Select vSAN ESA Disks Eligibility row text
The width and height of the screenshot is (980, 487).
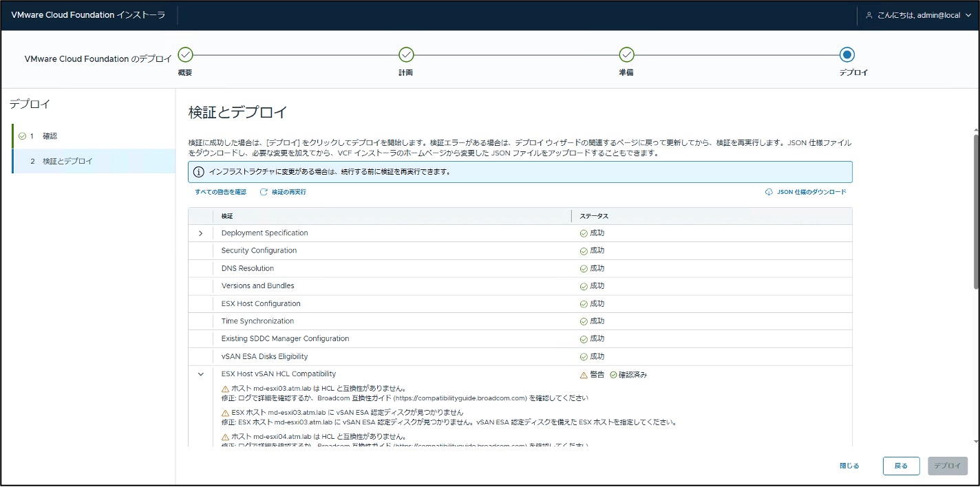(x=264, y=356)
